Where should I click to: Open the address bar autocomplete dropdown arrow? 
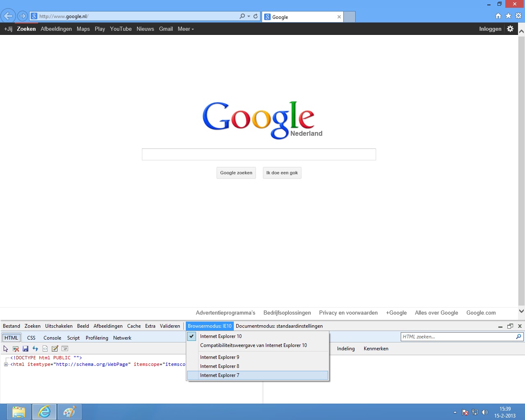(x=249, y=16)
